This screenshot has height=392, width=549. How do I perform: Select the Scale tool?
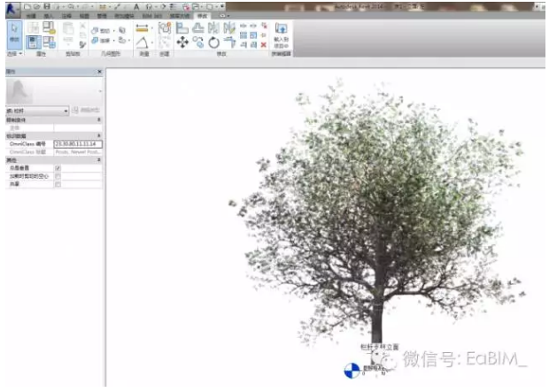pos(253,35)
